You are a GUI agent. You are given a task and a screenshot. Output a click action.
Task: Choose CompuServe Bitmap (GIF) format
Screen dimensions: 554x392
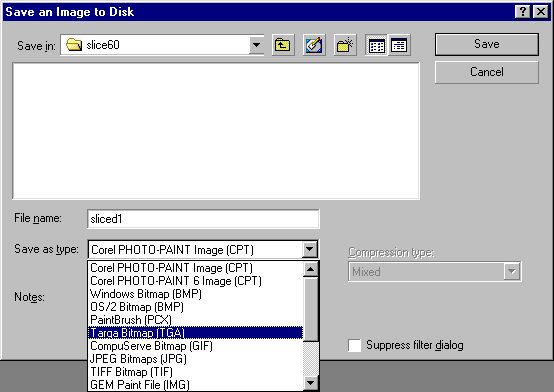point(195,346)
